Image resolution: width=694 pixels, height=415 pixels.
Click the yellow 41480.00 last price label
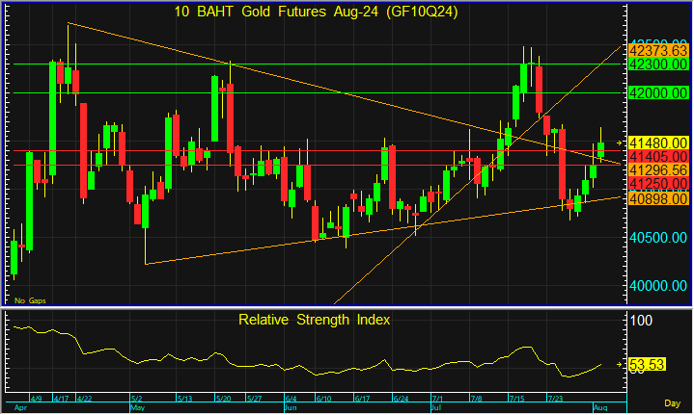click(658, 143)
